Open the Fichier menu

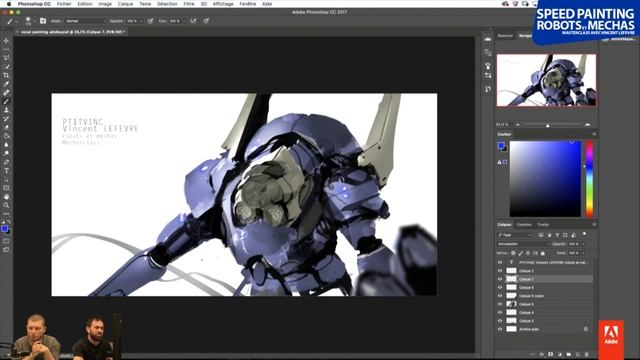[64, 4]
